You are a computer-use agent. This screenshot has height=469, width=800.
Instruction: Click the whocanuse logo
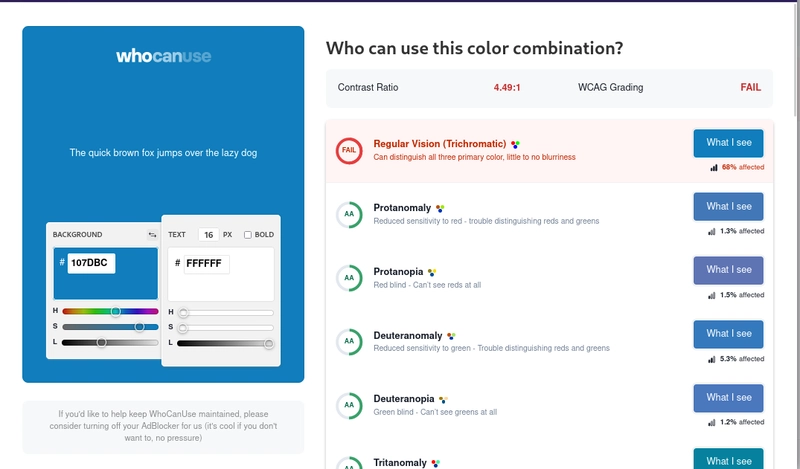click(163, 56)
